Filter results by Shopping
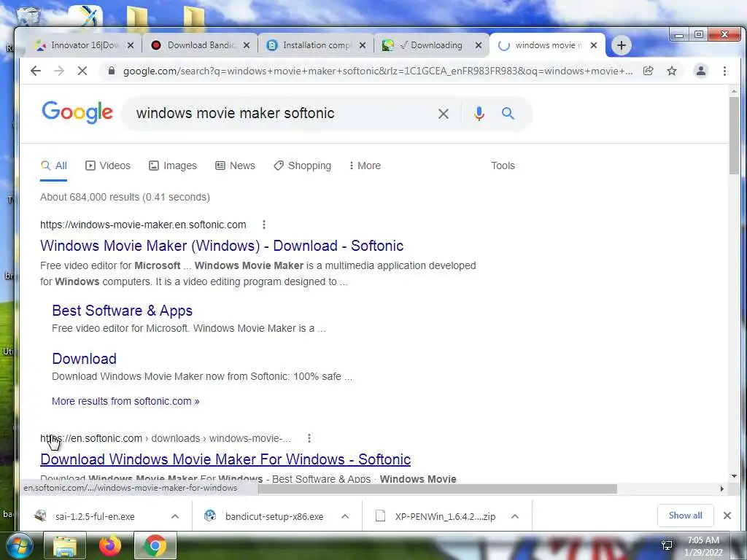 (x=303, y=166)
